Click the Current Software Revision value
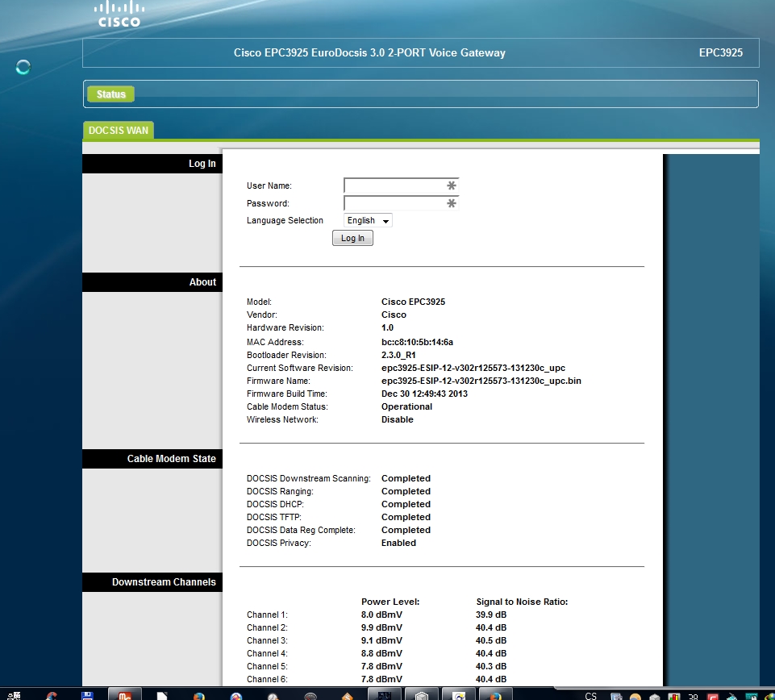The height and width of the screenshot is (700, 775). point(473,368)
